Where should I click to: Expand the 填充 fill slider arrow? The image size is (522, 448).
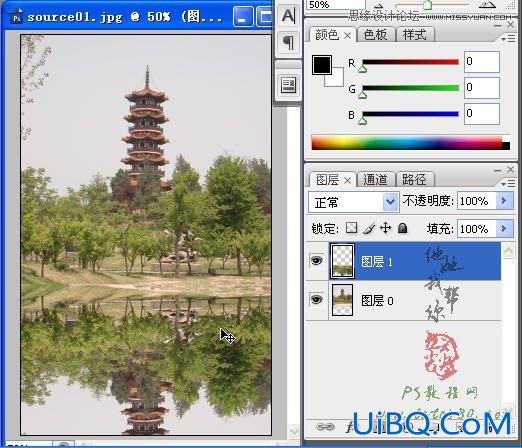504,229
